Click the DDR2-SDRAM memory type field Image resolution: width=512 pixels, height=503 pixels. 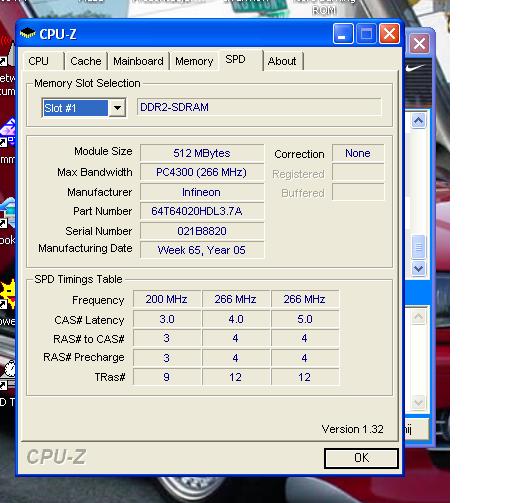tap(259, 107)
